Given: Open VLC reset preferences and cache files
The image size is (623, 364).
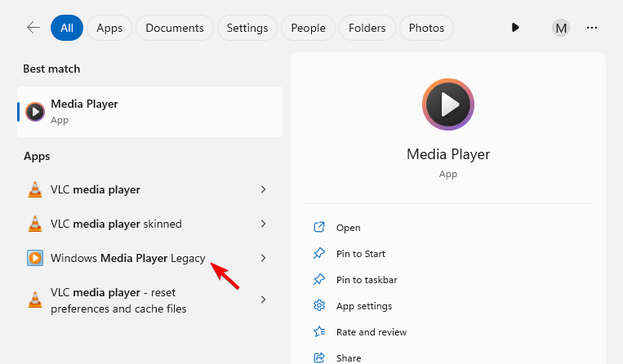Looking at the screenshot, I should [x=118, y=300].
